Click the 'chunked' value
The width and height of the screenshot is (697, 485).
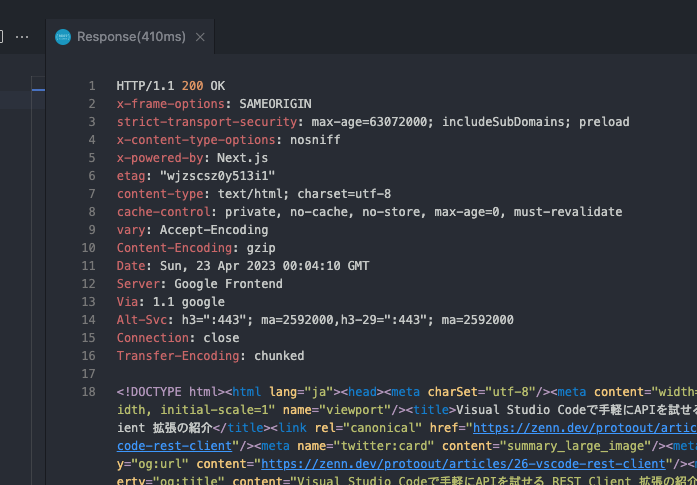pyautogui.click(x=279, y=356)
